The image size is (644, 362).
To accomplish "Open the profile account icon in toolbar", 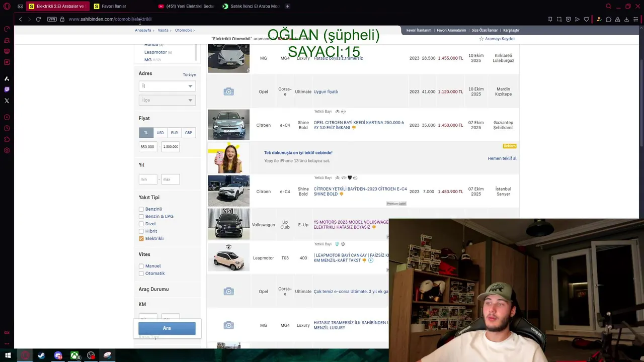I will click(x=617, y=19).
